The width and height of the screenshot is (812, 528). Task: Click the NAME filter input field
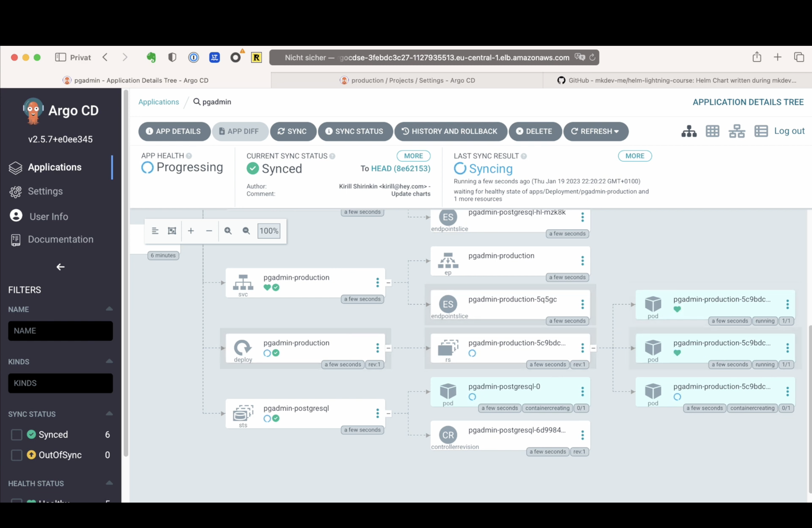click(60, 331)
